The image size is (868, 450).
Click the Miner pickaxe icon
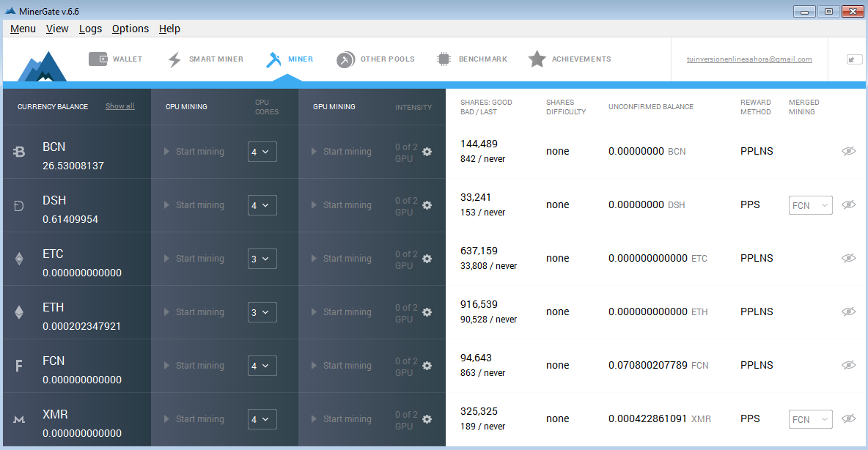click(273, 59)
